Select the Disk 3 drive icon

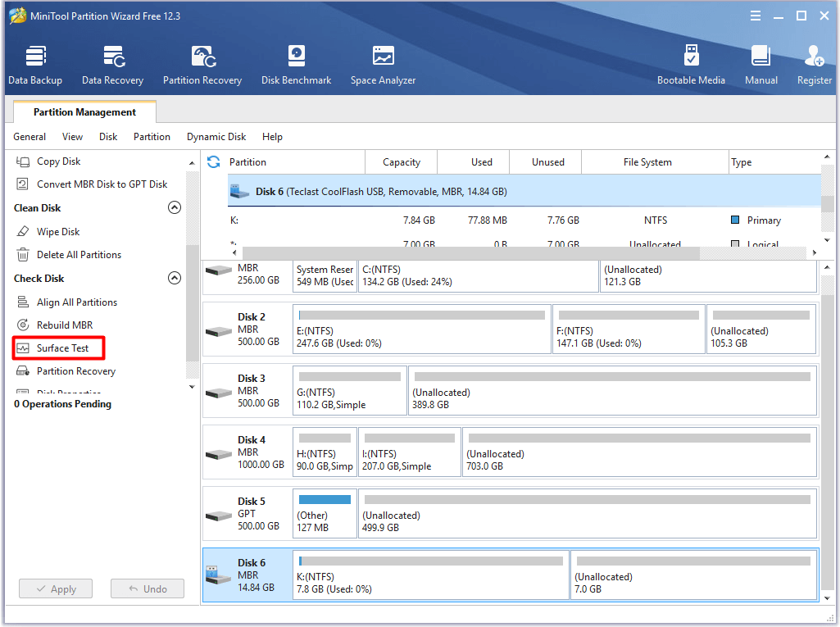tap(219, 393)
